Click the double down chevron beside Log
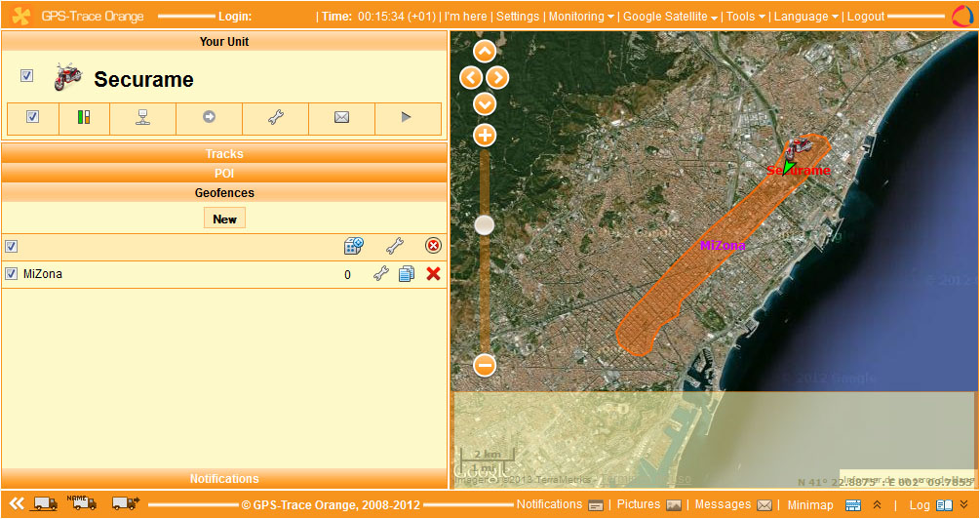The height and width of the screenshot is (519, 980). tap(963, 504)
